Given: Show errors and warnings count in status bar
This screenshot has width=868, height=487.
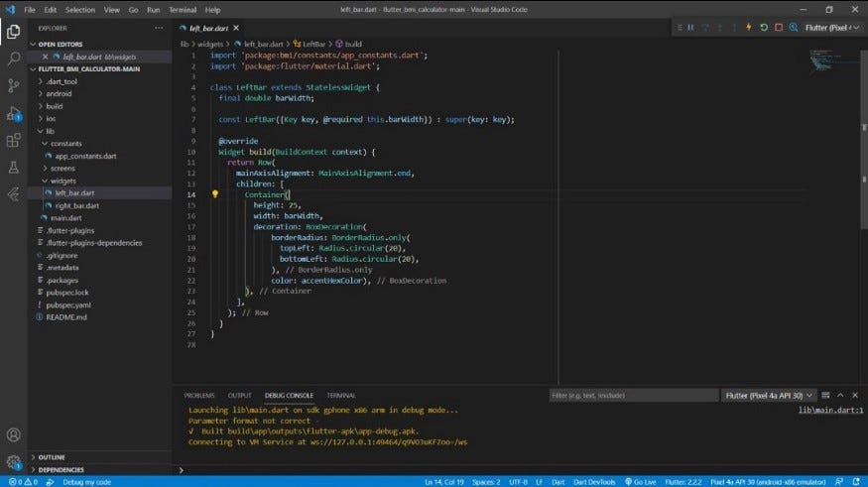Looking at the screenshot, I should [23, 482].
